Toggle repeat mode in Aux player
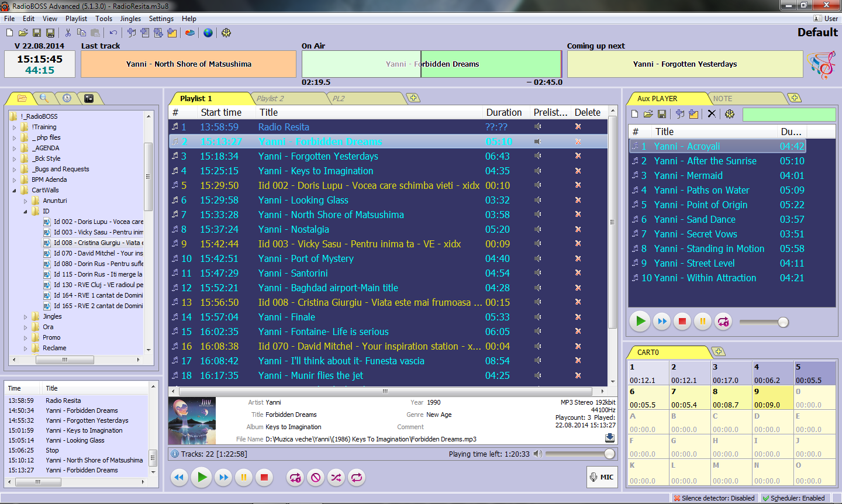The height and width of the screenshot is (504, 842). point(723,321)
